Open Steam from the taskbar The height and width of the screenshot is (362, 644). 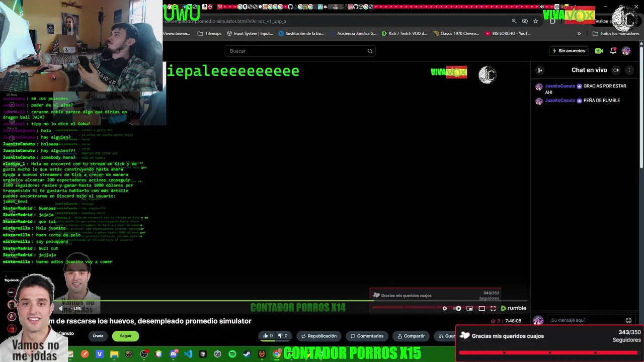(247, 354)
